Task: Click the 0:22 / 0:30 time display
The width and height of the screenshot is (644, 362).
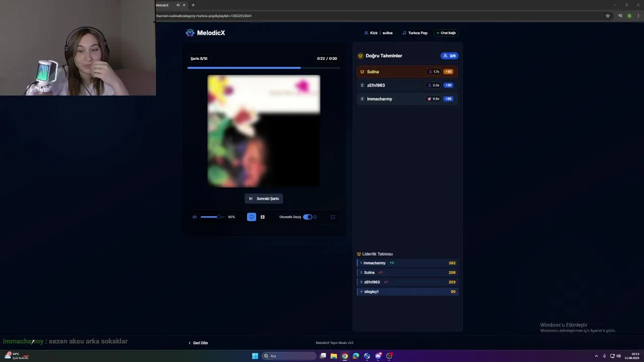Action: (327, 59)
